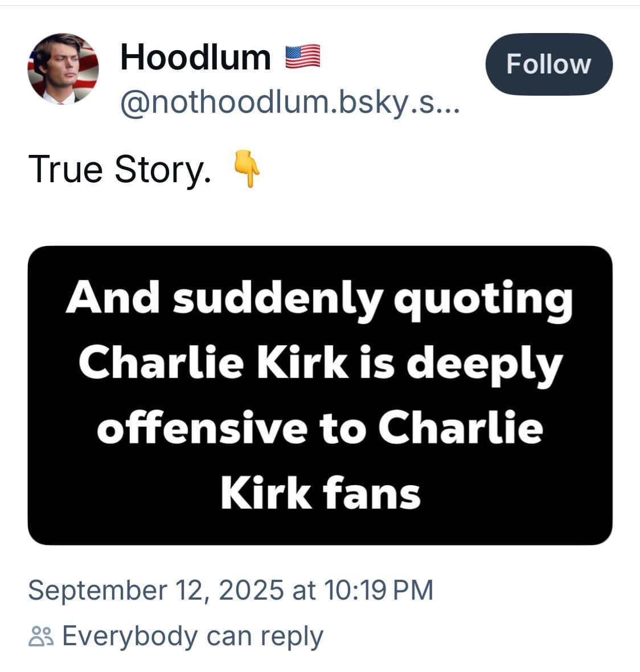Open the embedded black quote image

click(320, 395)
